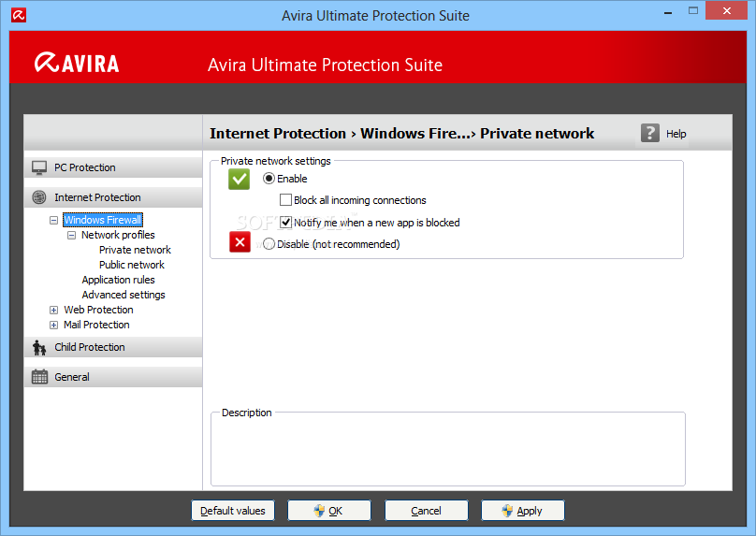Viewport: 756px width, 536px height.
Task: Maximize the Avira window
Action: tap(692, 10)
